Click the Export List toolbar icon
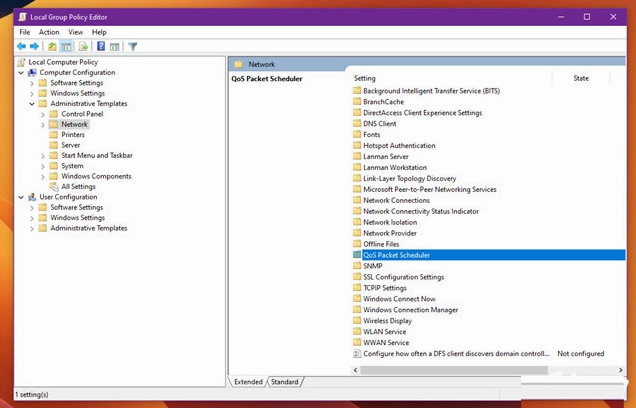 pos(83,47)
